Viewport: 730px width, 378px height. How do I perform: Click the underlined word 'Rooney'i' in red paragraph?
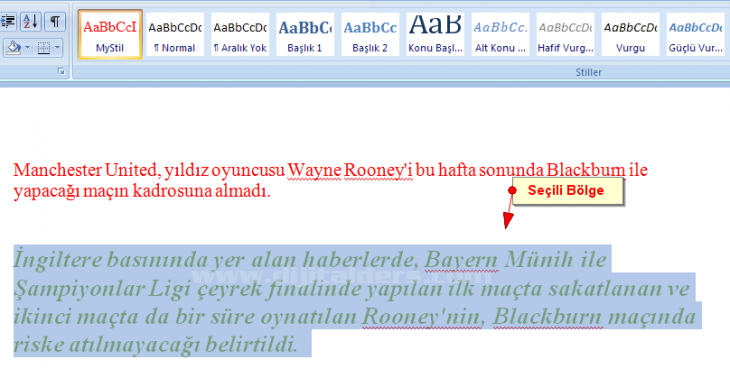[379, 171]
